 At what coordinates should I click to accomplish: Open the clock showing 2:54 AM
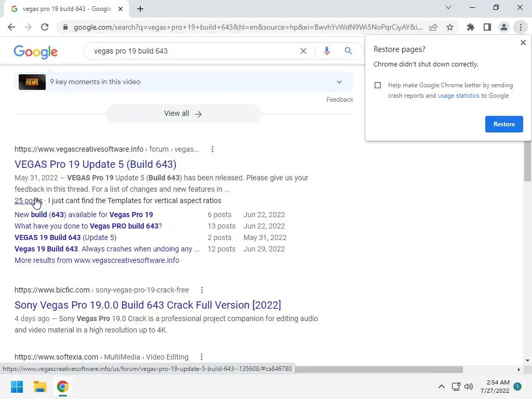click(x=495, y=387)
